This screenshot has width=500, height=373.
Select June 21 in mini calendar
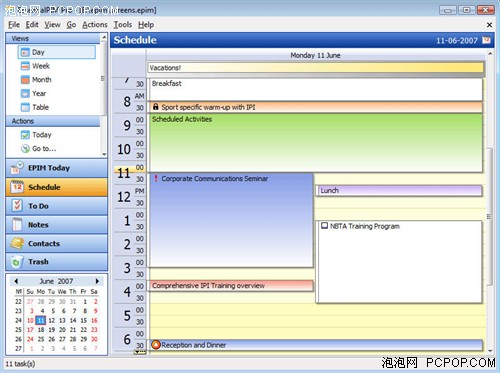pos(73,330)
